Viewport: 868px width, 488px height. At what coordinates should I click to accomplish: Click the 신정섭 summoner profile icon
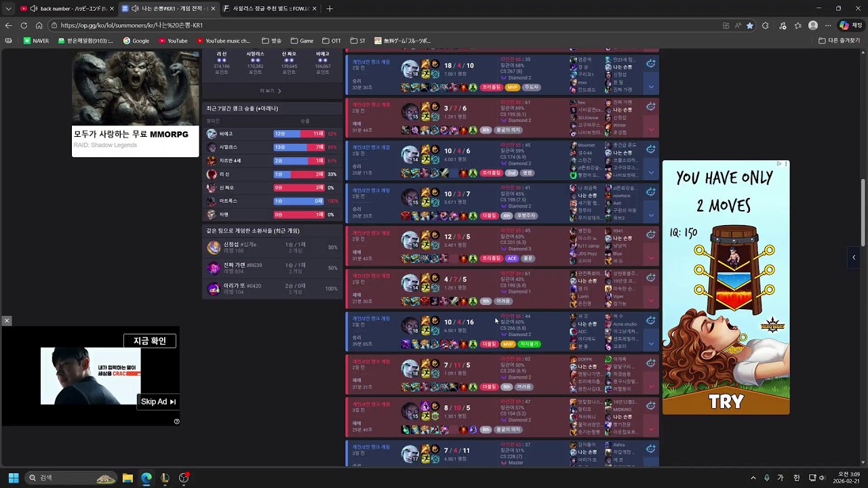(214, 247)
